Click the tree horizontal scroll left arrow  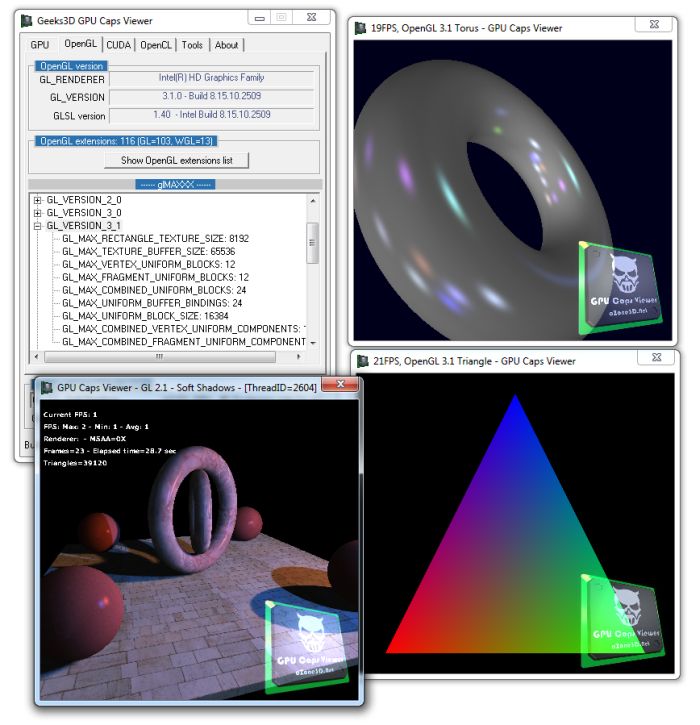(x=37, y=356)
